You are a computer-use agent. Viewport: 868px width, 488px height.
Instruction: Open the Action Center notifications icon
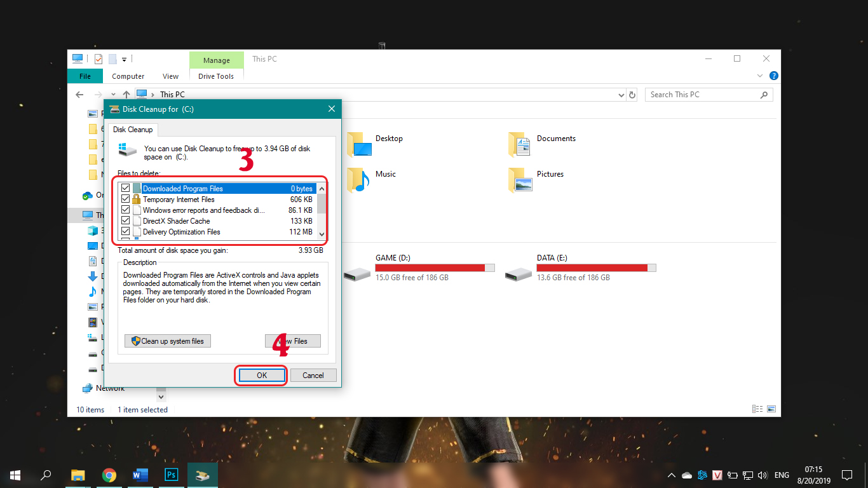point(847,475)
